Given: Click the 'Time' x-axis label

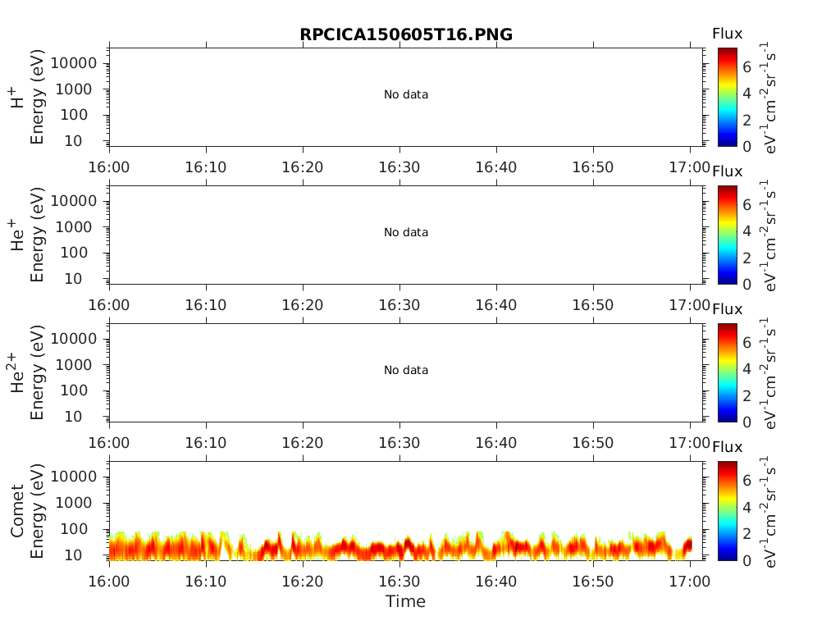Looking at the screenshot, I should (405, 601).
